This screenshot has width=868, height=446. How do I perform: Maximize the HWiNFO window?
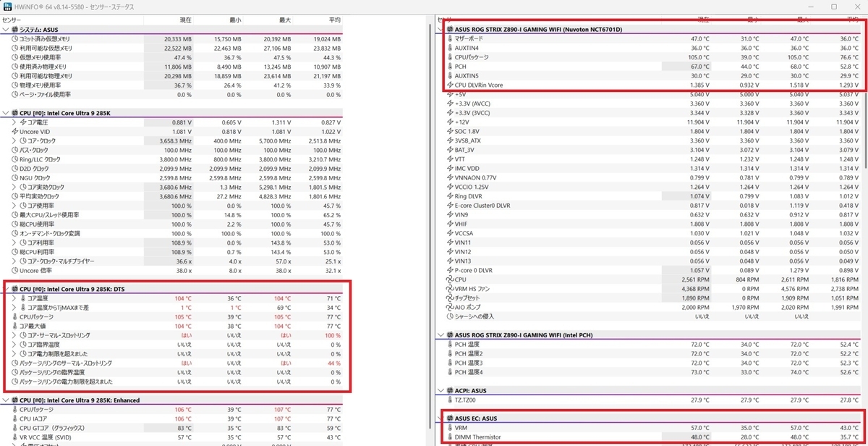click(x=833, y=7)
